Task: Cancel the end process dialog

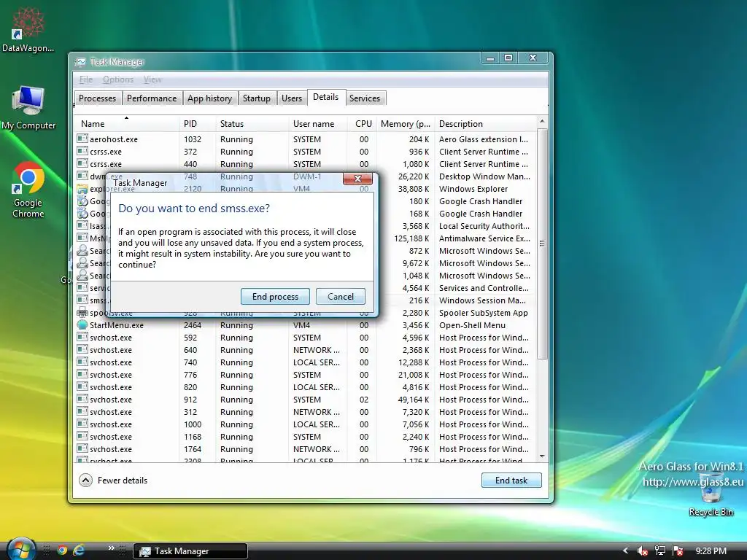Action: pos(341,296)
